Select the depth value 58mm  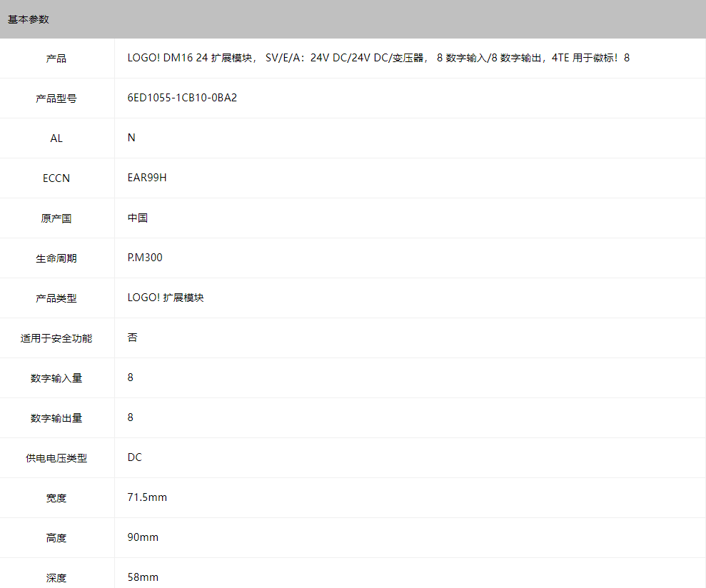point(143,577)
